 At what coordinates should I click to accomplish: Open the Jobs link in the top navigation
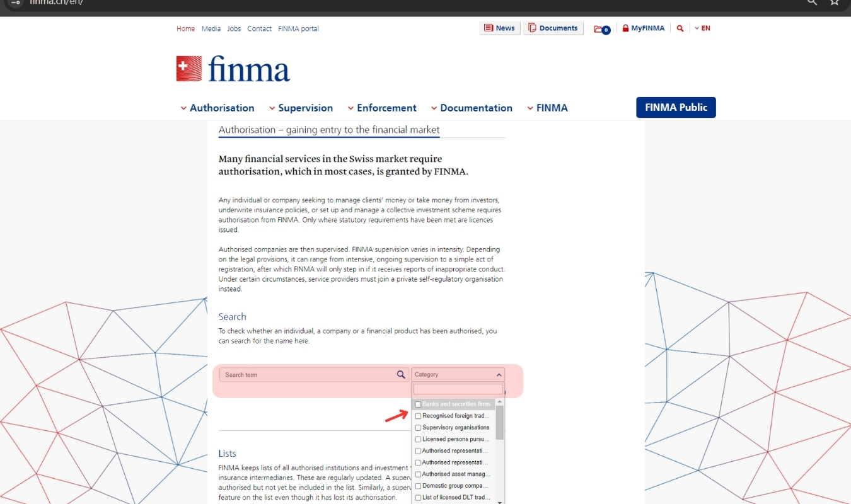234,28
